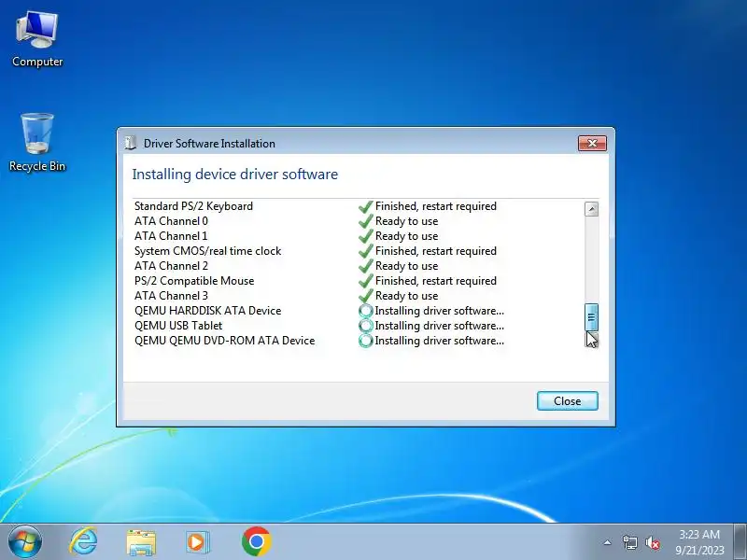Click the green checkmark beside ATA Channel 0
This screenshot has height=560, width=747.
coord(365,221)
